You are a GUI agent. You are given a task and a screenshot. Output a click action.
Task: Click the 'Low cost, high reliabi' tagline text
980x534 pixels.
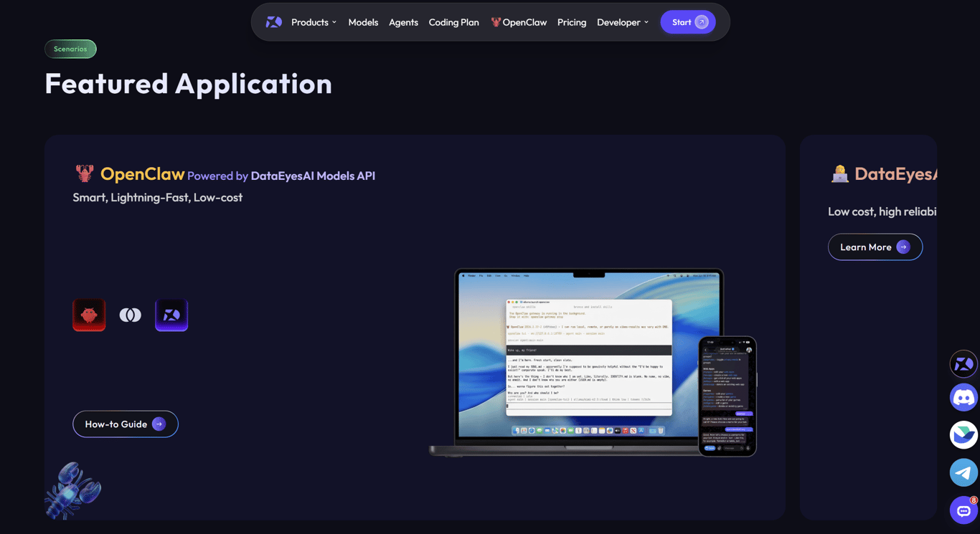(x=882, y=211)
